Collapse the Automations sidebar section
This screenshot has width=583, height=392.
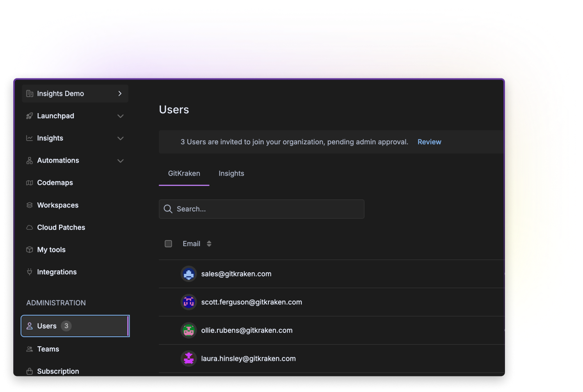click(121, 160)
